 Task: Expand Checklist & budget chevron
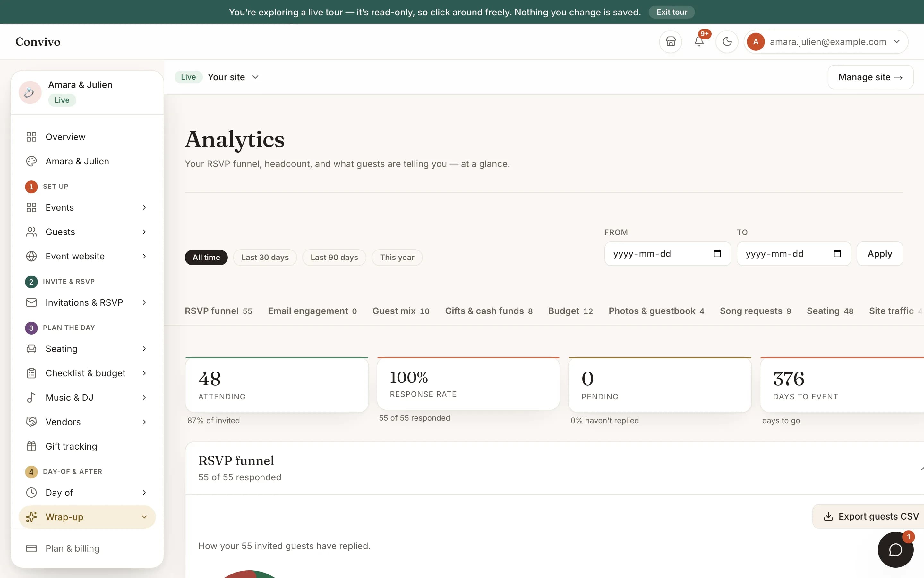point(144,373)
